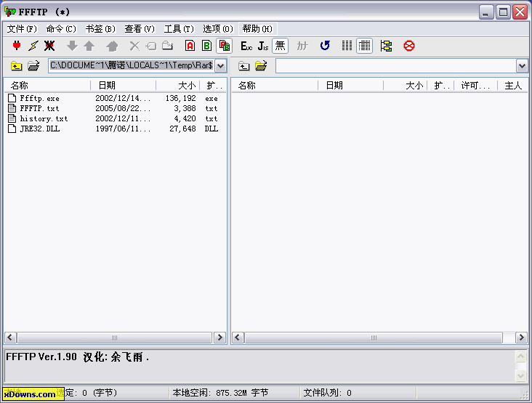
Task: Click the history.txt document icon
Action: 12,118
